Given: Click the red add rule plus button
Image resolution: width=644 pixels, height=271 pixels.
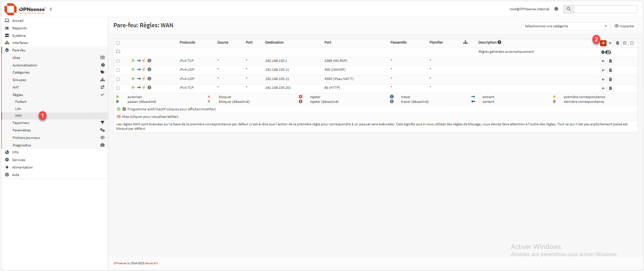Looking at the screenshot, I should (x=603, y=43).
